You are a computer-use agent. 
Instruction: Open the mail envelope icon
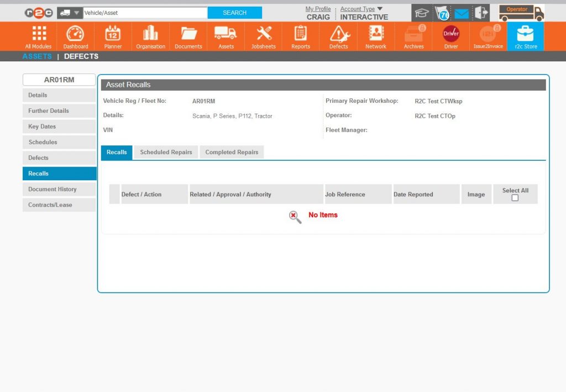[x=461, y=13]
